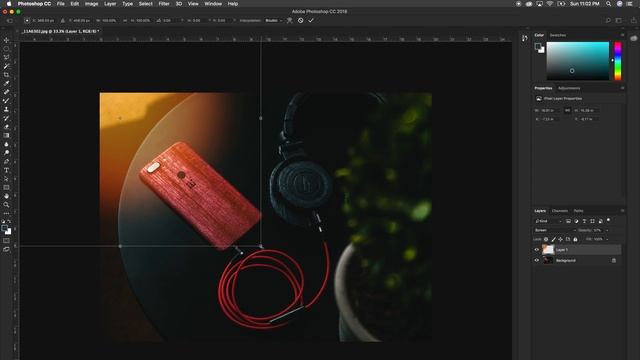The height and width of the screenshot is (360, 640).
Task: Hide Layer 1 with eye icon
Action: (x=537, y=249)
